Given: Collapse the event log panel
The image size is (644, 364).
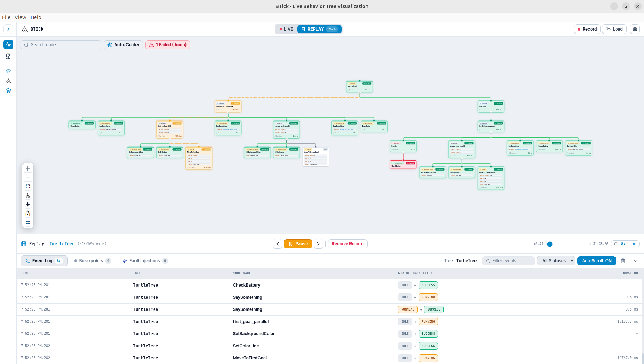Looking at the screenshot, I should [x=635, y=261].
